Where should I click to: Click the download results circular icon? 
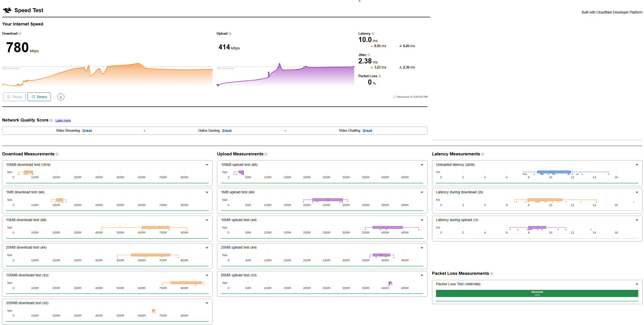click(x=61, y=97)
